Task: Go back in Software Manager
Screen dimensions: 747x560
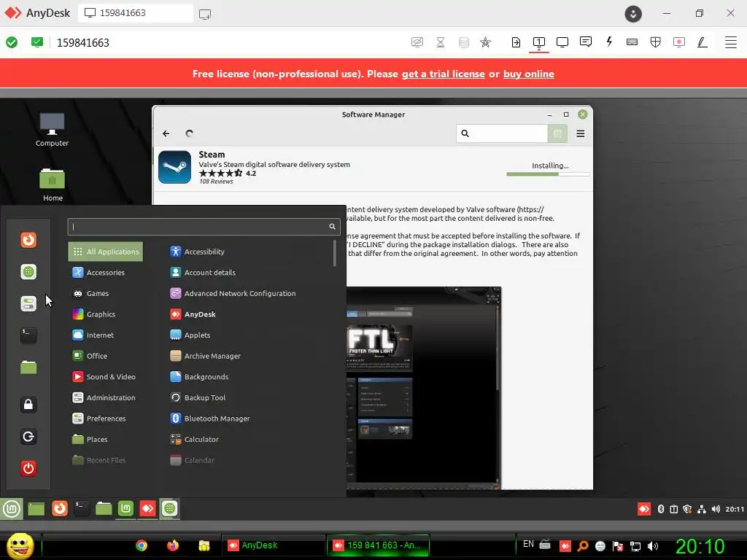Action: point(166,133)
